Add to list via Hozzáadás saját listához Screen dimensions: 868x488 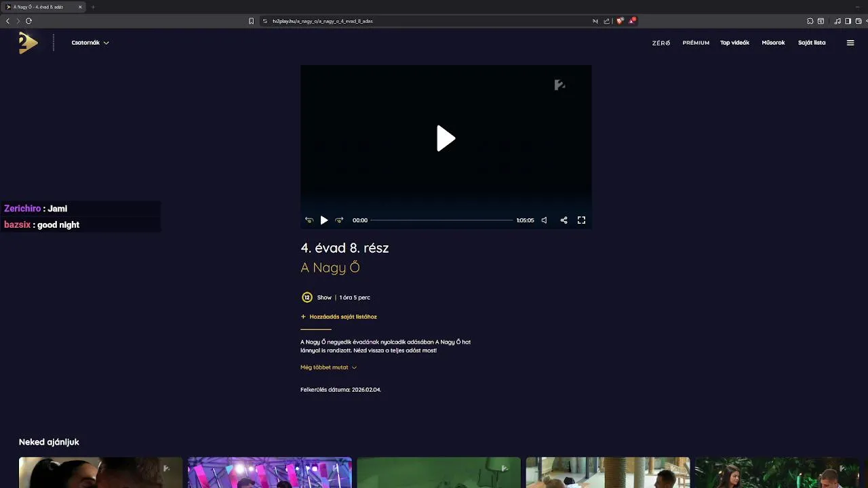[338, 317]
